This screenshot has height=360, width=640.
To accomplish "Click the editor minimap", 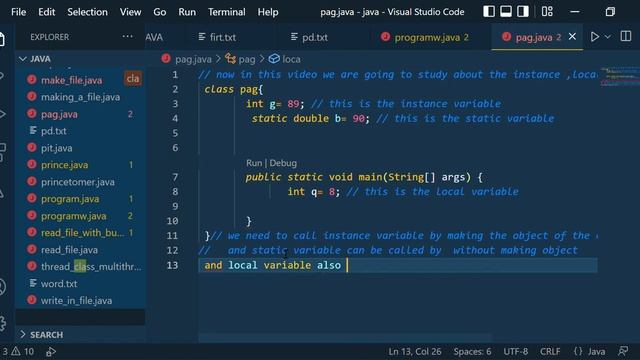I will pos(620,77).
